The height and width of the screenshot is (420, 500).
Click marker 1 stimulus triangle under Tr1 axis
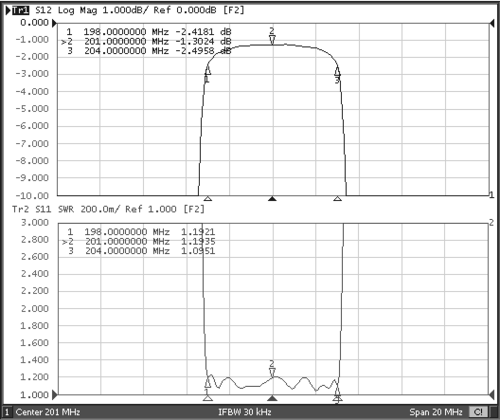(x=208, y=199)
